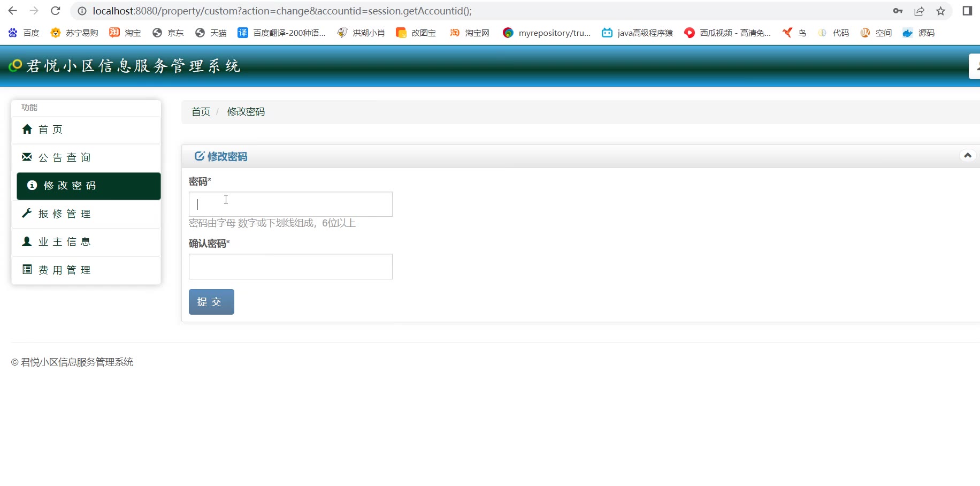Select 费用管理 in the sidebar menu
Image resolution: width=980 pixels, height=486 pixels.
(86, 270)
